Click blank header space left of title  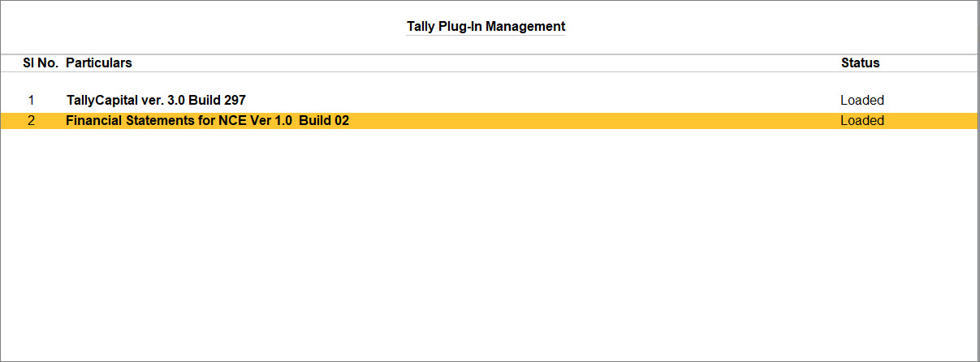tap(203, 26)
